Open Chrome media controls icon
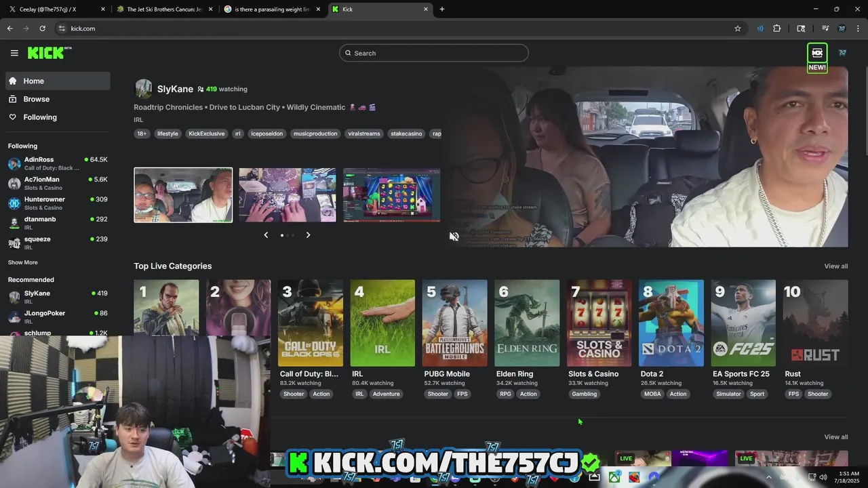 coord(825,28)
